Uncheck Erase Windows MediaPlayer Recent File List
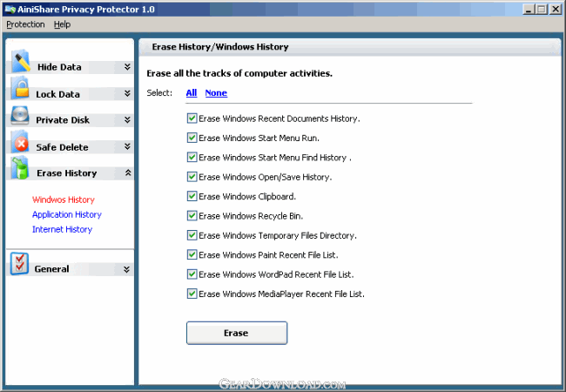Image resolution: width=566 pixels, height=392 pixels. point(192,294)
